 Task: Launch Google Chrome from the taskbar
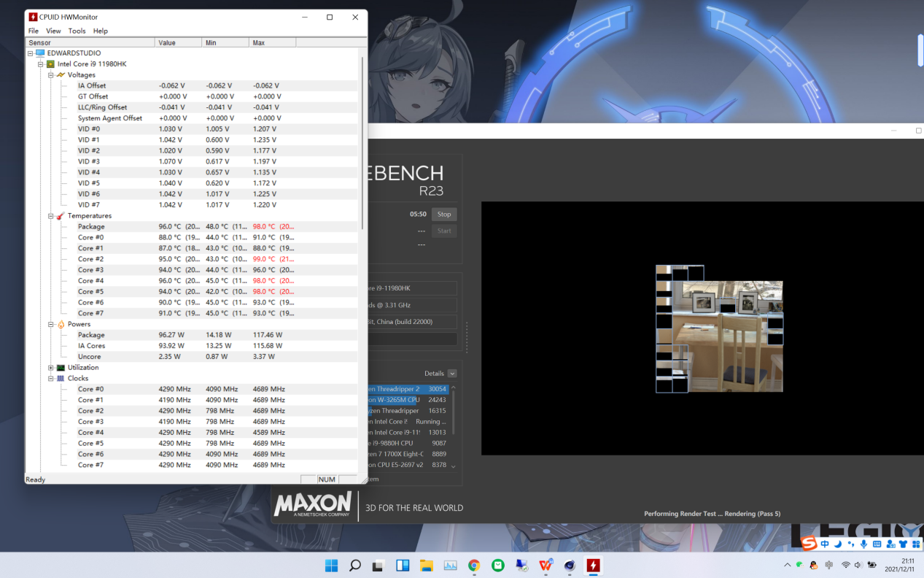(474, 565)
